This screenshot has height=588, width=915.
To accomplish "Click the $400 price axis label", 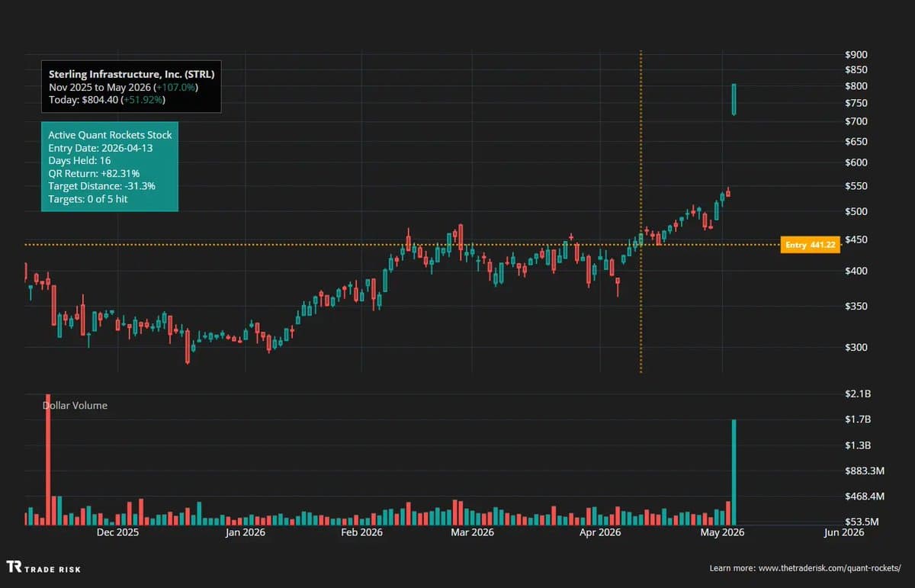I will (856, 271).
